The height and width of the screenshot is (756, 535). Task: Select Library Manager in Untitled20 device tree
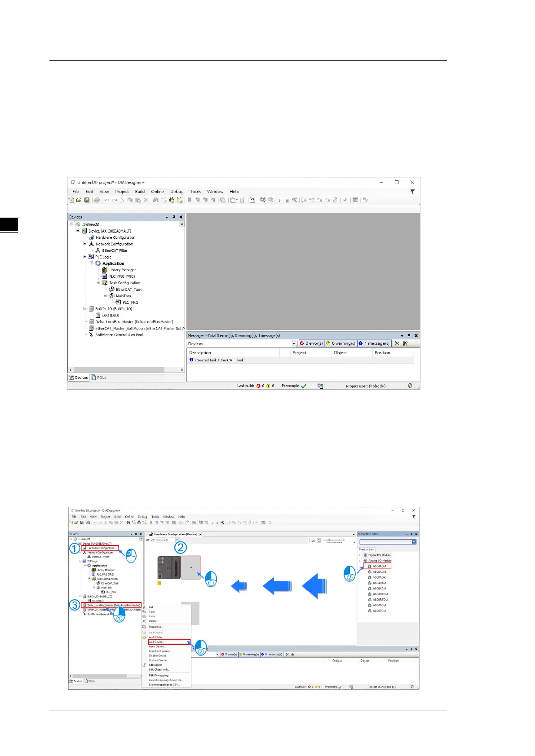pyautogui.click(x=122, y=270)
